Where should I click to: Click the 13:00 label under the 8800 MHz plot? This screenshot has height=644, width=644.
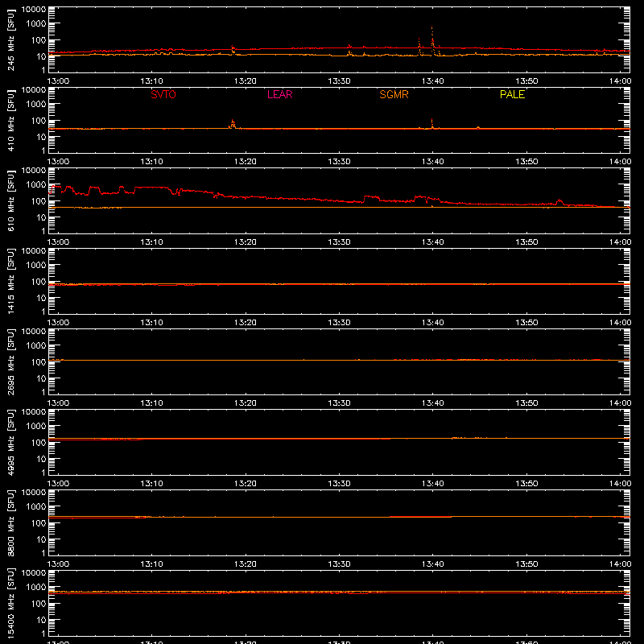(58, 564)
